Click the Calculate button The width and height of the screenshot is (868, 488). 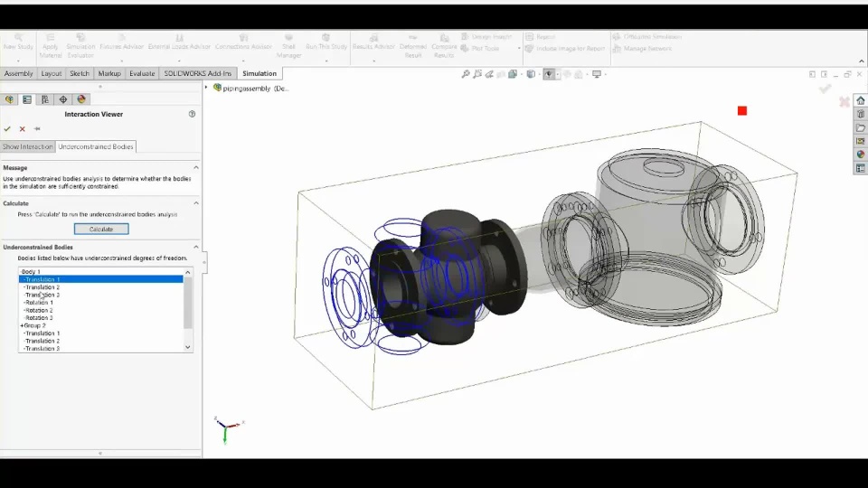(x=101, y=229)
